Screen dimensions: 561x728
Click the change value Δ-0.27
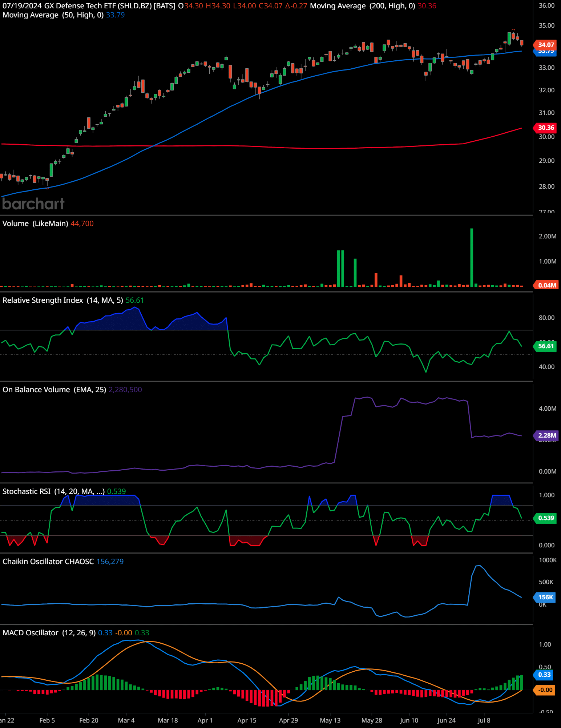[x=296, y=6]
